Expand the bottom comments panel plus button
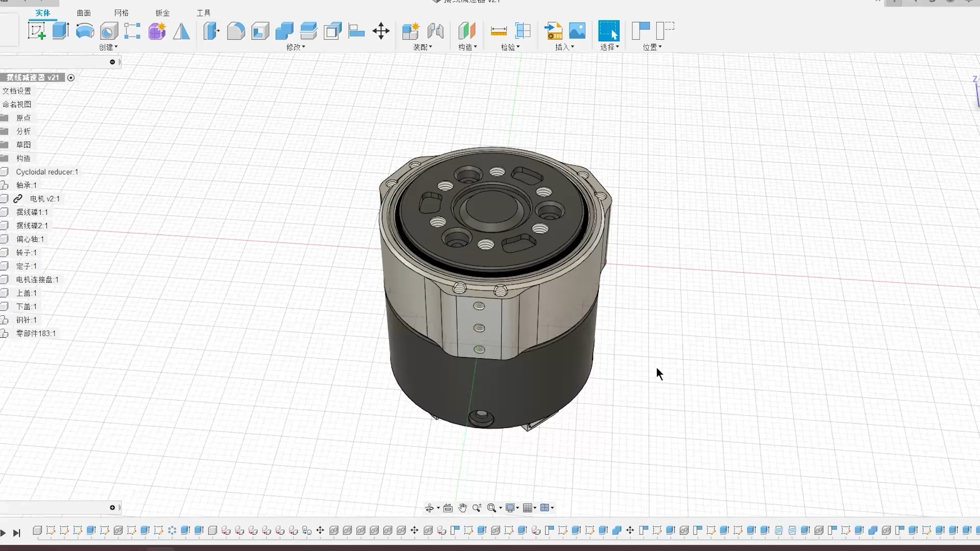Viewport: 980px width, 551px height. [x=112, y=508]
